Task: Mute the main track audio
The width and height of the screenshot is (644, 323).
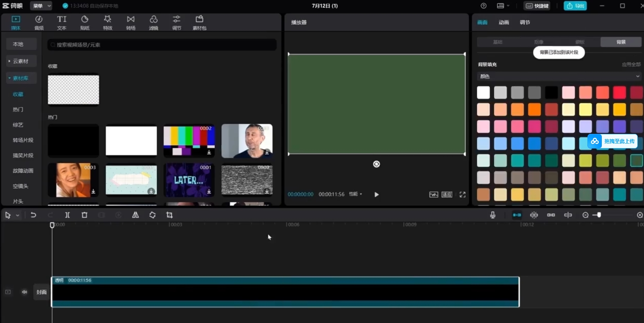Action: pyautogui.click(x=24, y=292)
